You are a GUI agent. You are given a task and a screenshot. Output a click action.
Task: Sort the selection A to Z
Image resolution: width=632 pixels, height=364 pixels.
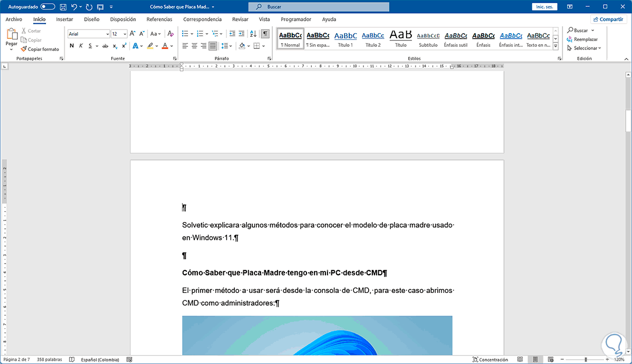click(253, 34)
